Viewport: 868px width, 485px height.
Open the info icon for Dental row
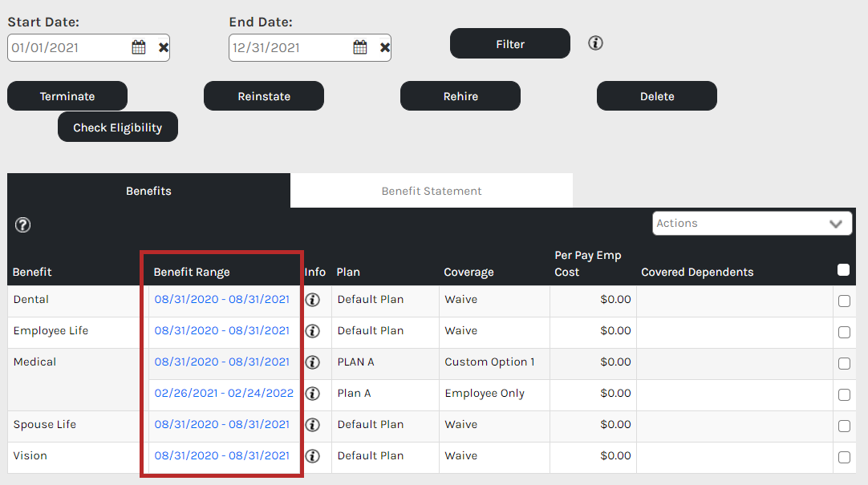pyautogui.click(x=313, y=300)
